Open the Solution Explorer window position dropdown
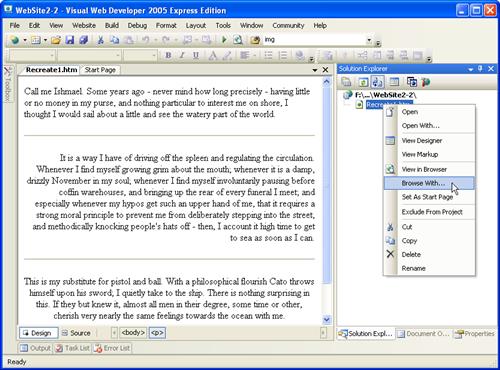 point(471,69)
